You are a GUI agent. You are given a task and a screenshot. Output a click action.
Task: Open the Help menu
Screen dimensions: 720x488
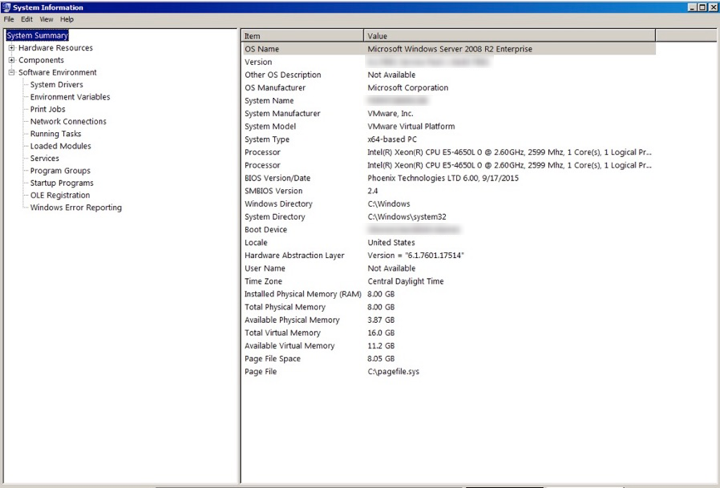click(x=67, y=19)
